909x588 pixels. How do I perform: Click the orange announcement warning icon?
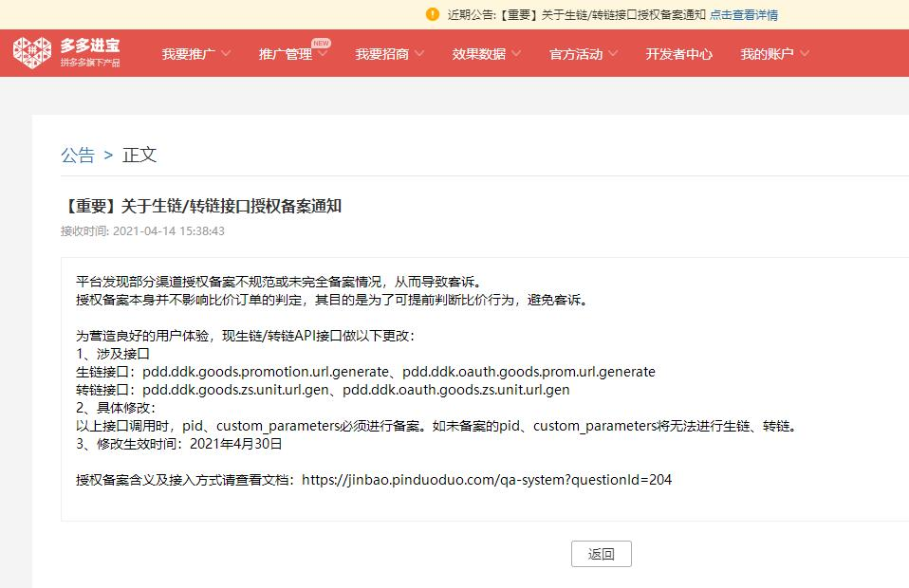[x=433, y=14]
